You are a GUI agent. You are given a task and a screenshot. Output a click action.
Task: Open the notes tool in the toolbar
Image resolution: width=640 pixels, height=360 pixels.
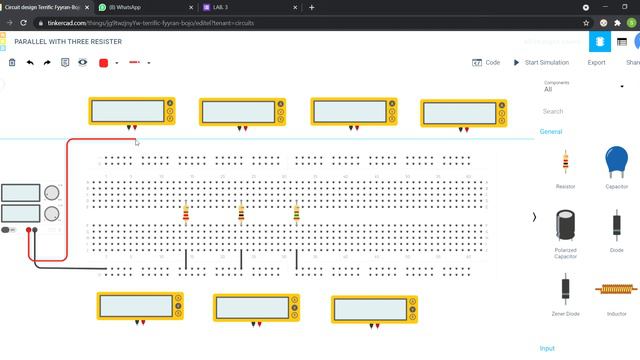[65, 62]
